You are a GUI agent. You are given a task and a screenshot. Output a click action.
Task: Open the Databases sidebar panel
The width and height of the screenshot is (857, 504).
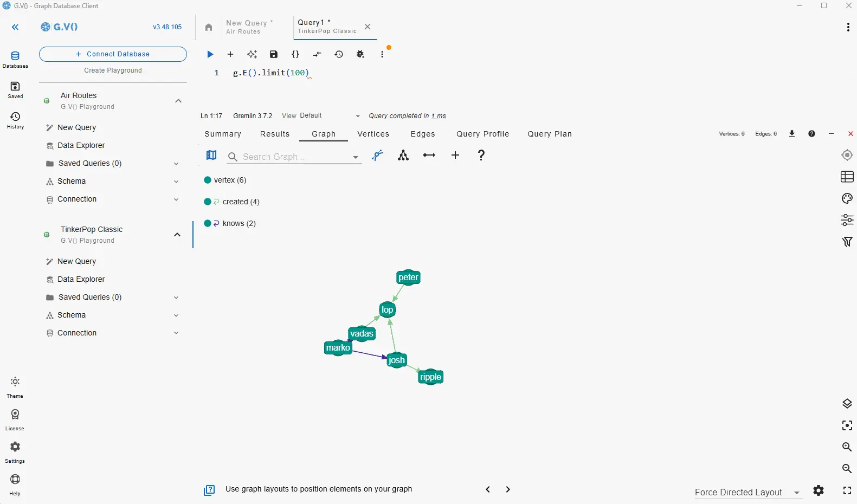click(15, 60)
